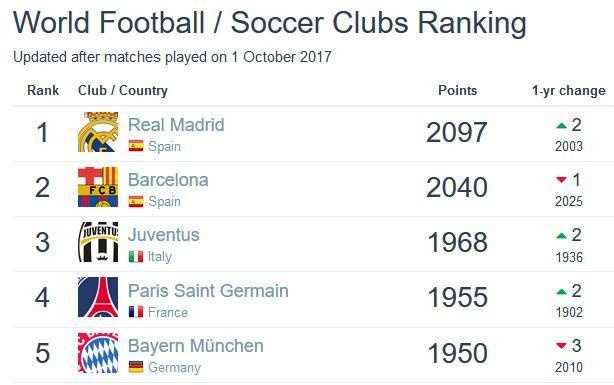This screenshot has height=385, width=614.
Task: Click the Bayern München crest logo
Action: pyautogui.click(x=98, y=352)
